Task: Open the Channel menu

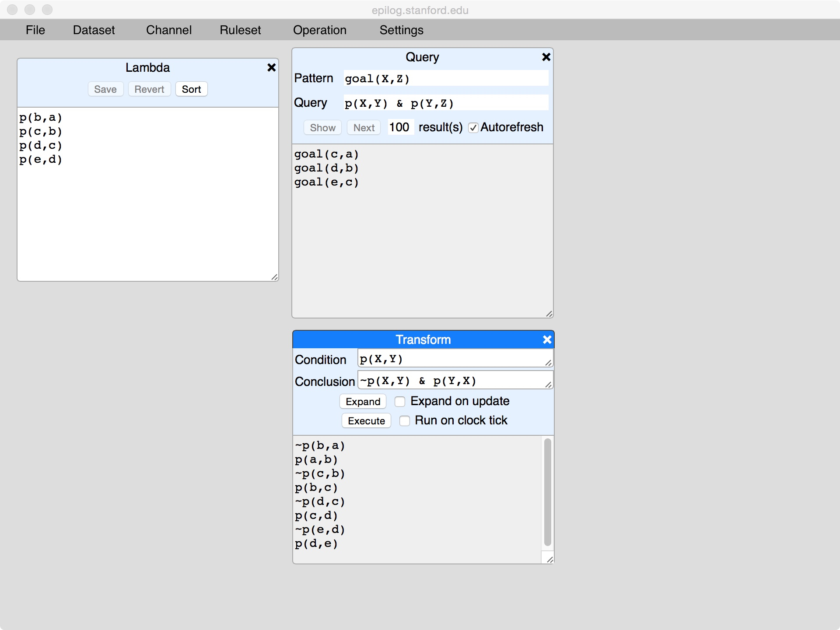Action: click(x=168, y=30)
